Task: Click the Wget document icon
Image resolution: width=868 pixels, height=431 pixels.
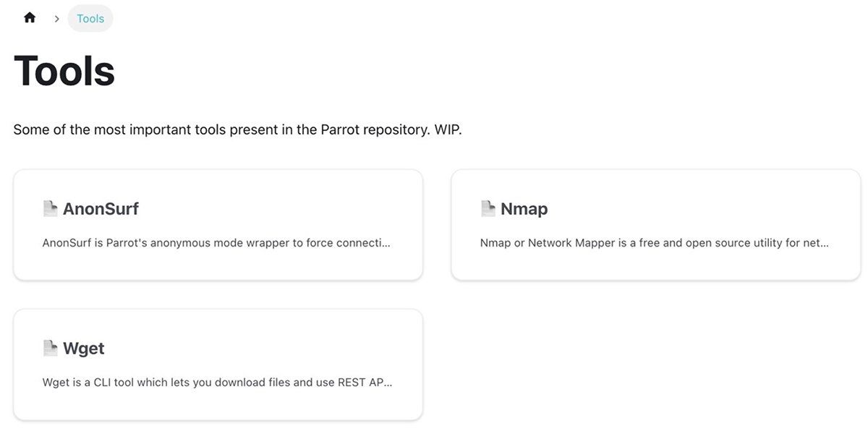Action: [50, 349]
